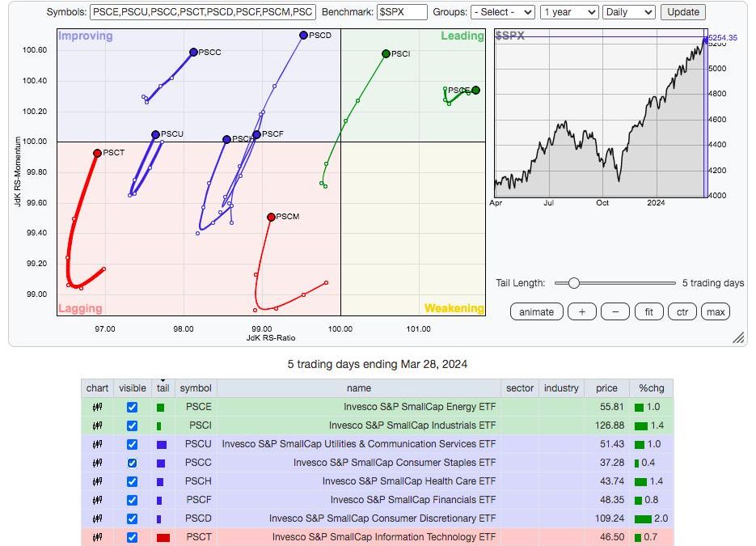Viewport: 756px width, 546px height.
Task: Zoom in with the plus button
Action: pos(582,312)
